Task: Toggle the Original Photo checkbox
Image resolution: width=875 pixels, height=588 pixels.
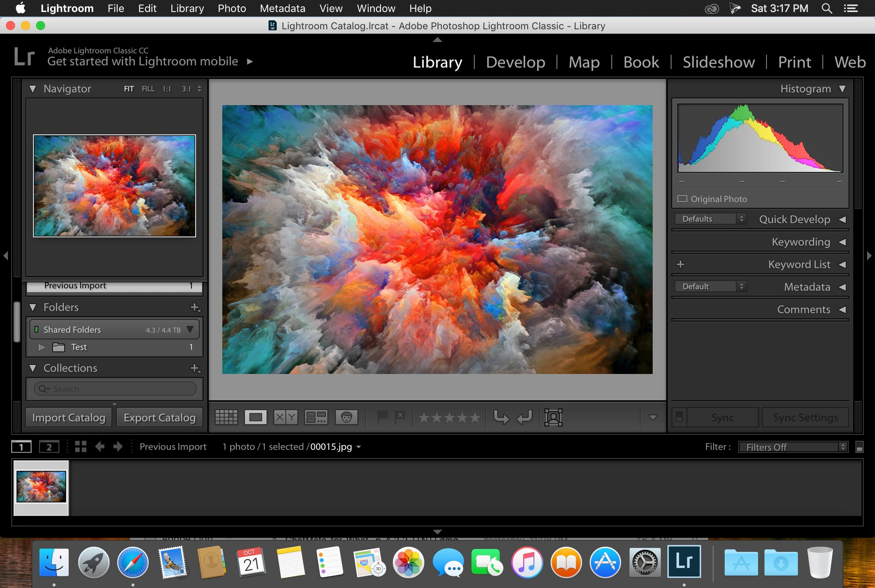Action: (683, 198)
